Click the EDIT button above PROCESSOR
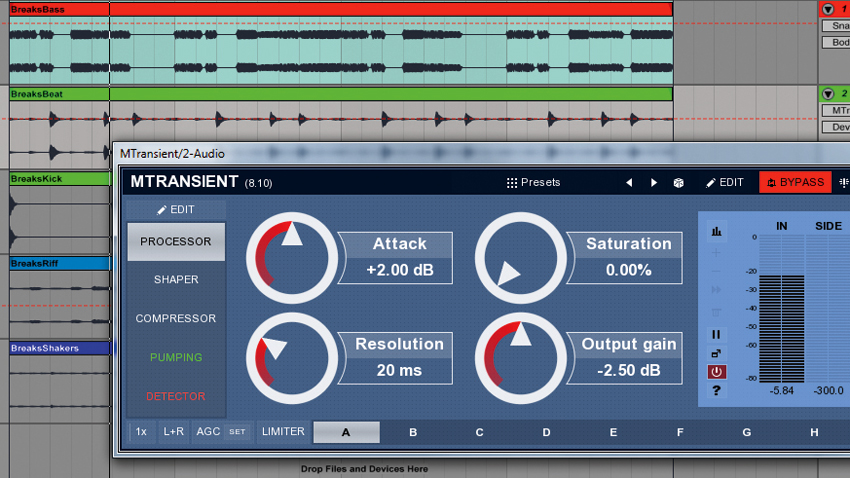This screenshot has height=478, width=850. pyautogui.click(x=176, y=210)
